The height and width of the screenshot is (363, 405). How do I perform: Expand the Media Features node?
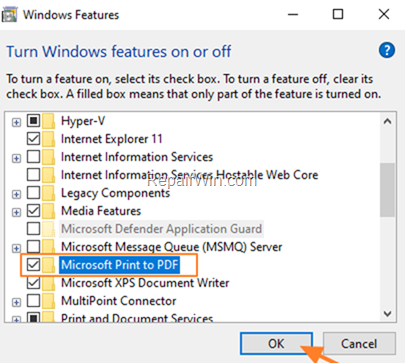(x=16, y=212)
